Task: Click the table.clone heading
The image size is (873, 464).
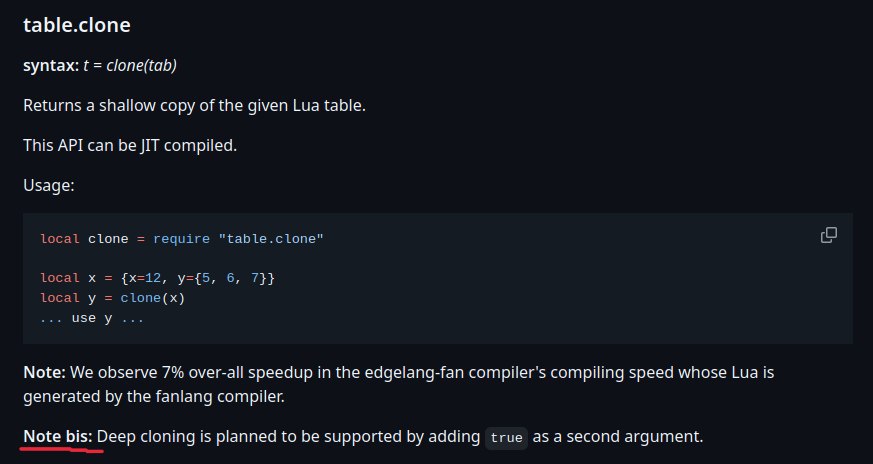Action: point(76,24)
